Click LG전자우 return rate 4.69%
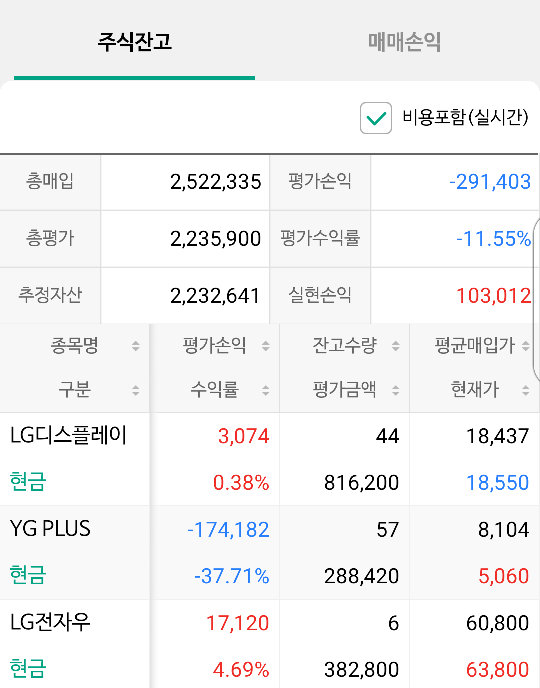The height and width of the screenshot is (688, 540). coord(241,670)
